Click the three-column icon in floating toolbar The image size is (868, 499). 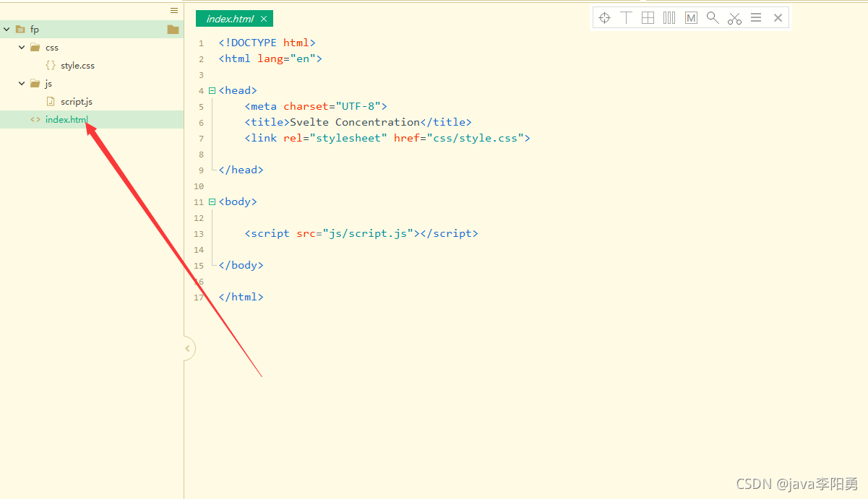coord(669,18)
